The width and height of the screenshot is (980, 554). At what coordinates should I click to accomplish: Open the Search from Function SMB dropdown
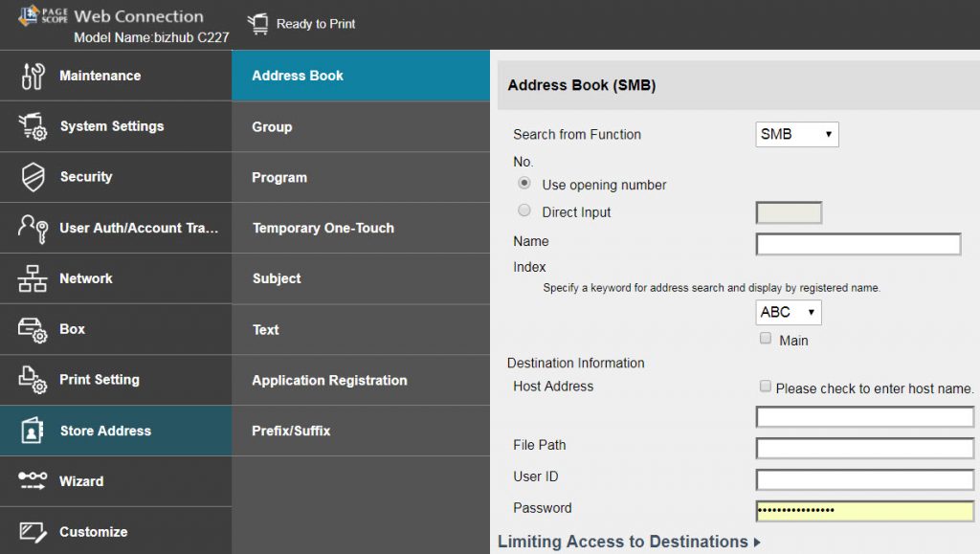tap(796, 135)
